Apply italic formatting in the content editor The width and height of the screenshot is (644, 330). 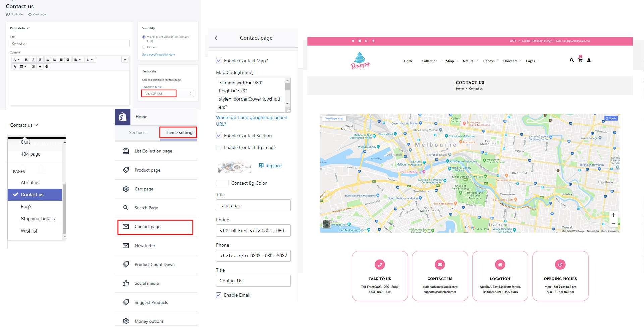coord(33,59)
